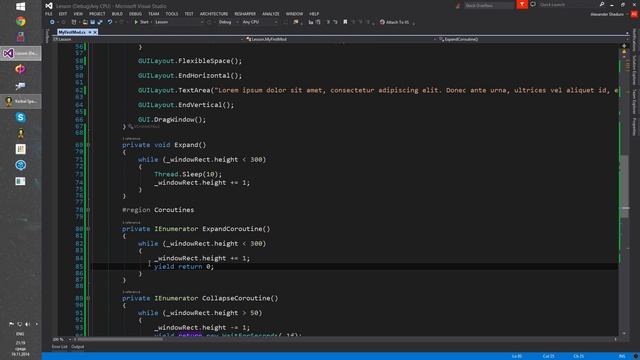Click the user account avatar
This screenshot has width=640, height=360.
point(634,14)
